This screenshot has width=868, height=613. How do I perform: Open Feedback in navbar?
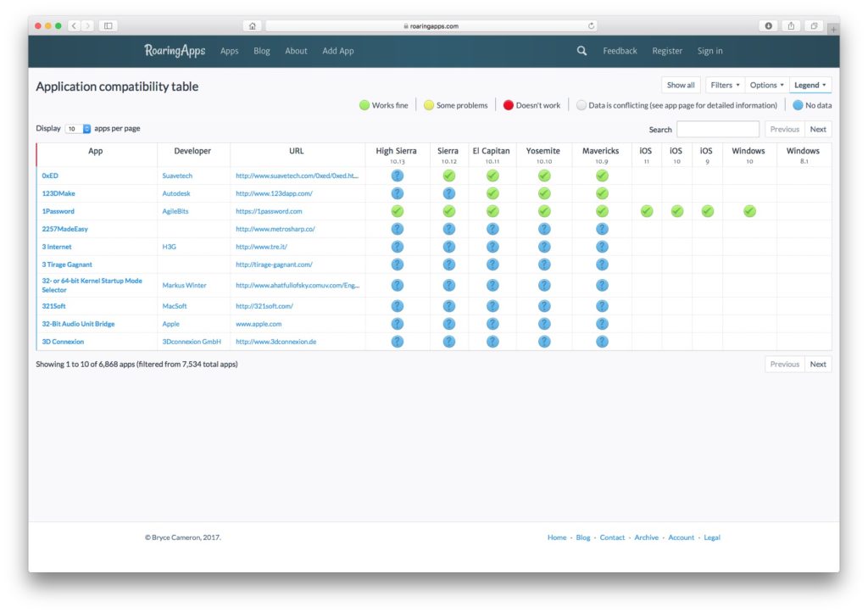click(620, 50)
